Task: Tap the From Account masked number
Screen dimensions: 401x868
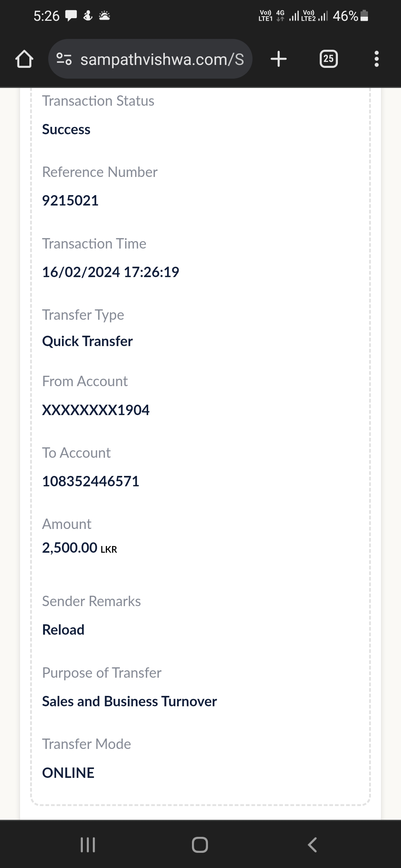Action: pyautogui.click(x=96, y=410)
